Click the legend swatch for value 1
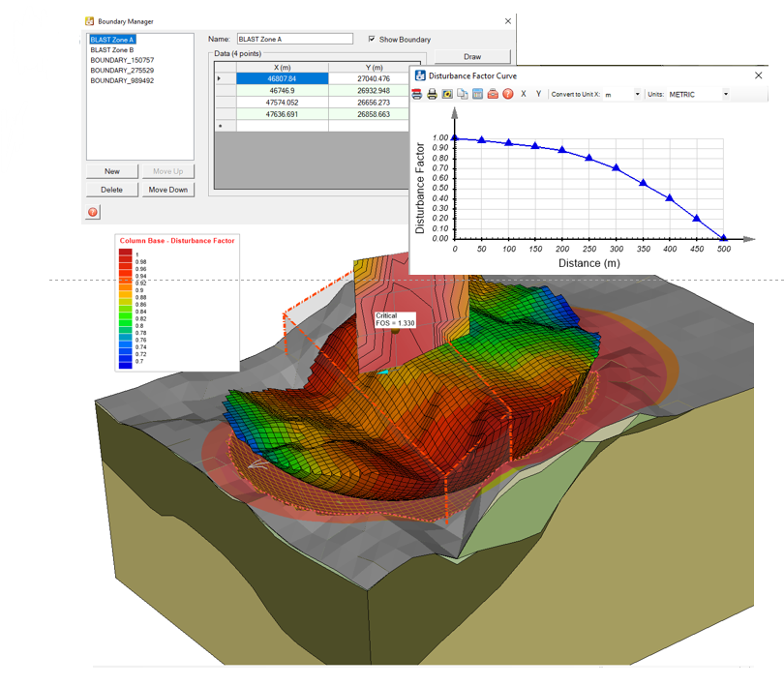This screenshot has height=686, width=784. pos(125,254)
